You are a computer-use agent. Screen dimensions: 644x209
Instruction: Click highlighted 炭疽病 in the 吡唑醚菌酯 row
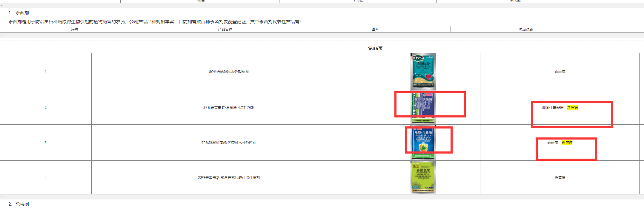click(567, 143)
